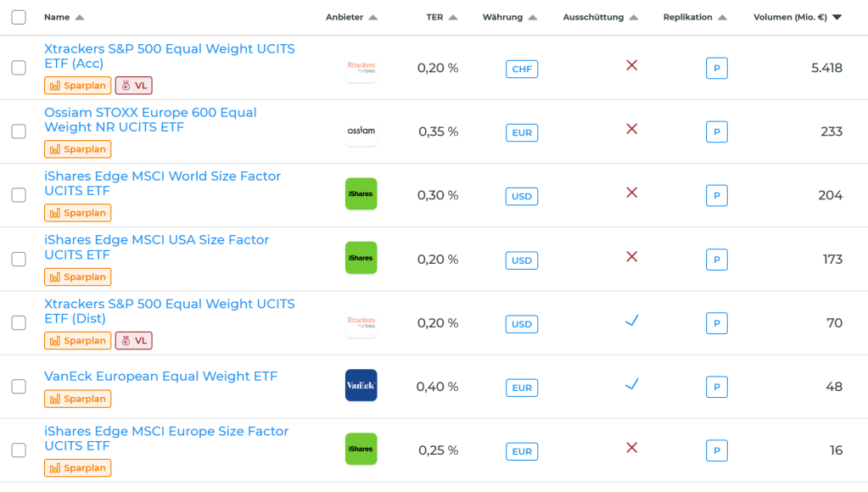Image resolution: width=868 pixels, height=492 pixels.
Task: Click Sparplan tag on iShares Europe Size Factor
Action: tap(78, 468)
